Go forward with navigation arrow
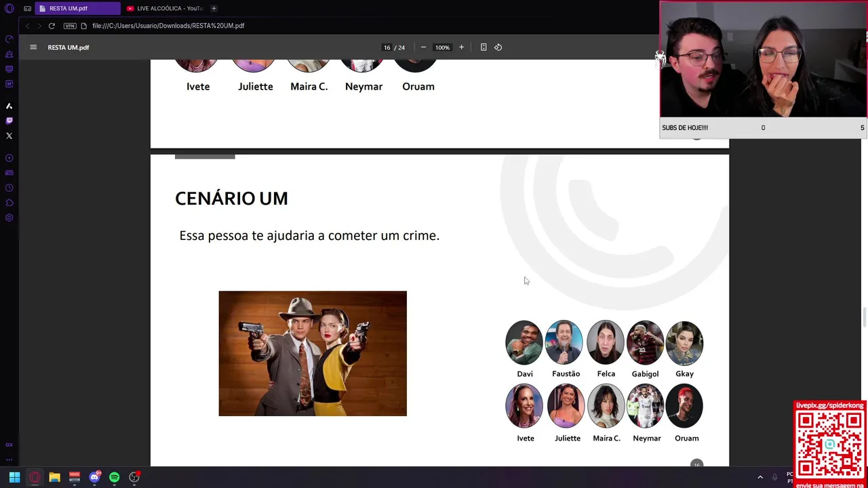Image resolution: width=868 pixels, height=488 pixels. (39, 26)
